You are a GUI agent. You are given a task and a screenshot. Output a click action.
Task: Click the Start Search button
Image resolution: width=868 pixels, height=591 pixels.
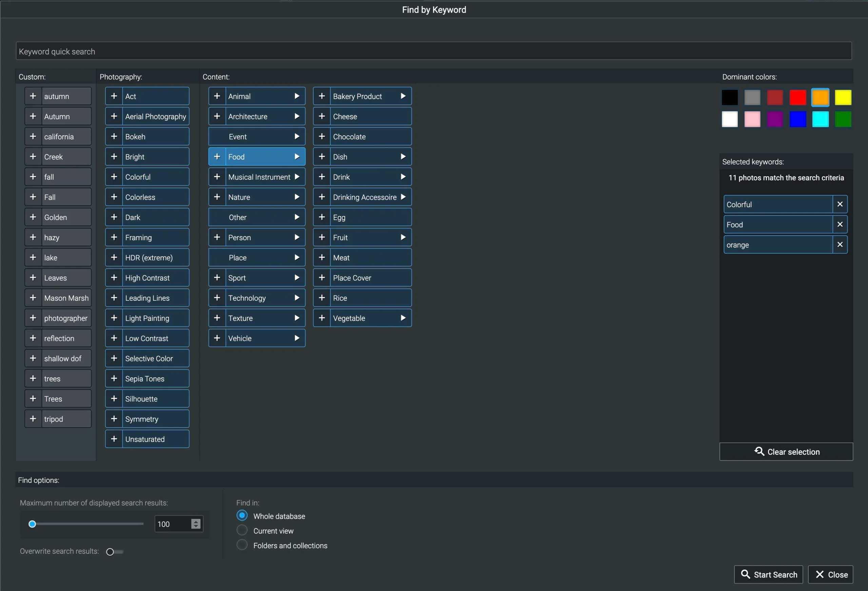click(768, 575)
